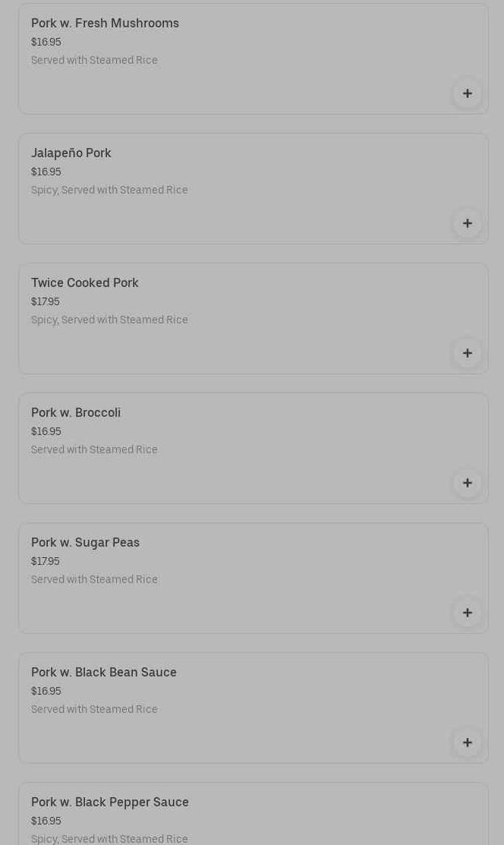
Task: Tap plus icon for Pork w. Black Bean Sauce
Action: (467, 743)
